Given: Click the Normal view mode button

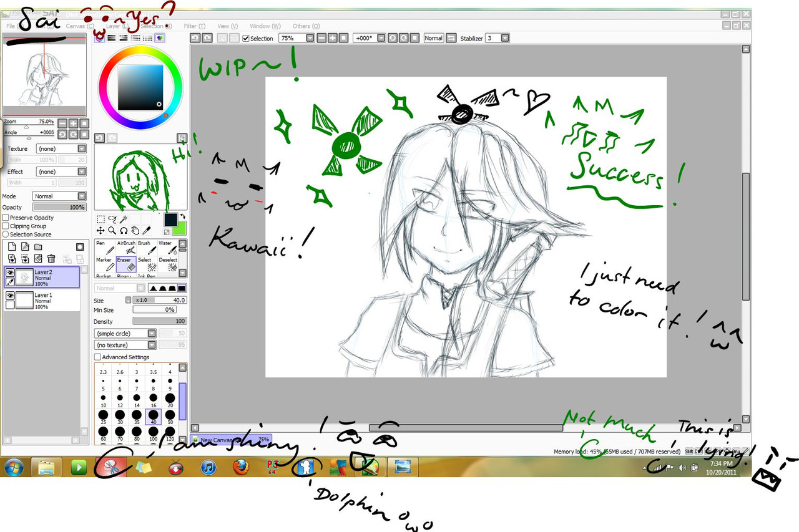Looking at the screenshot, I should (434, 38).
